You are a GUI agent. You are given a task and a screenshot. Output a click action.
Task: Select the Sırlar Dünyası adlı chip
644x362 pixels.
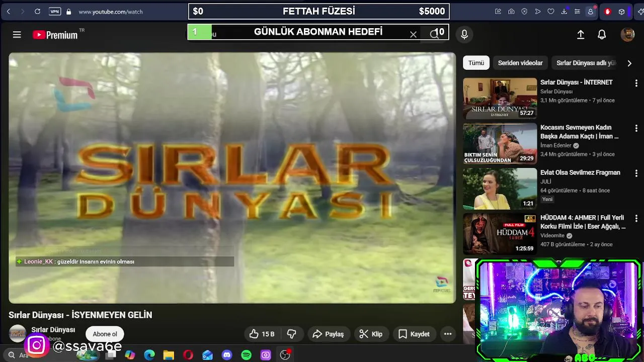coord(586,63)
